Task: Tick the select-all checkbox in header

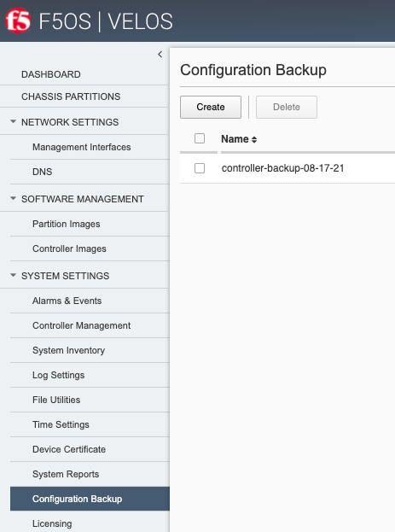Action: [200, 138]
